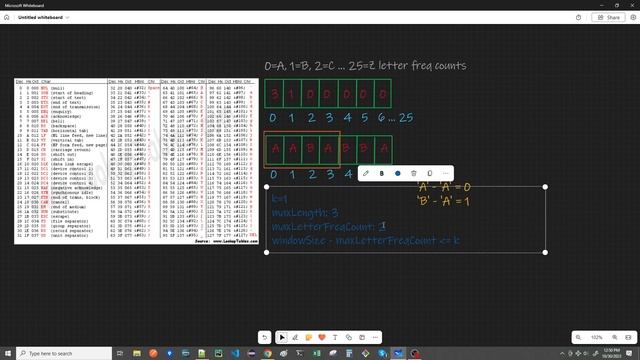640x360 pixels.
Task: Click the bottom-right resize handle of text box
Action: (545, 253)
